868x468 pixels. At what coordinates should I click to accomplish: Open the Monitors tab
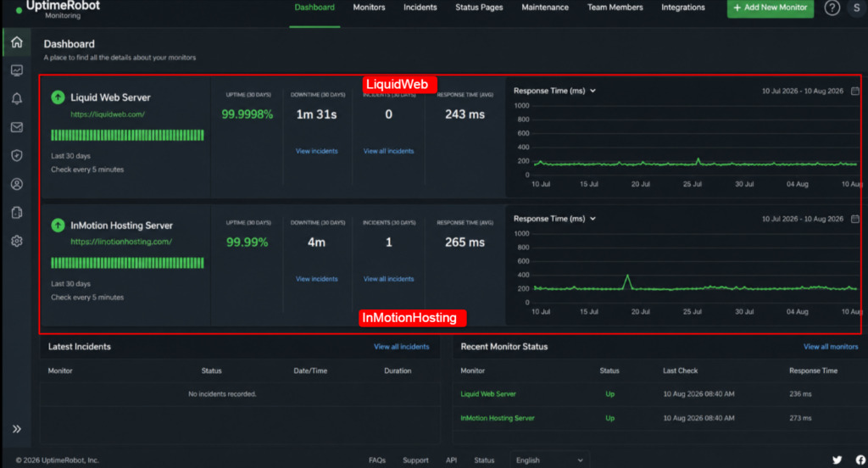370,8
